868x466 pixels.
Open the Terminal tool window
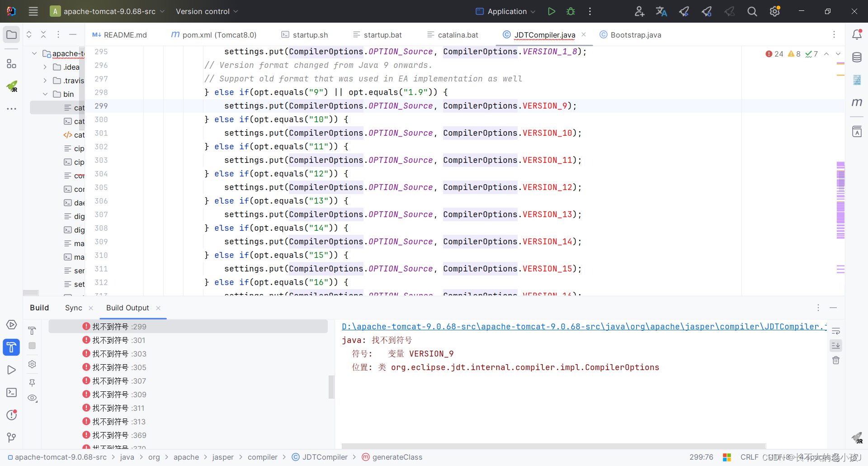coord(11,392)
